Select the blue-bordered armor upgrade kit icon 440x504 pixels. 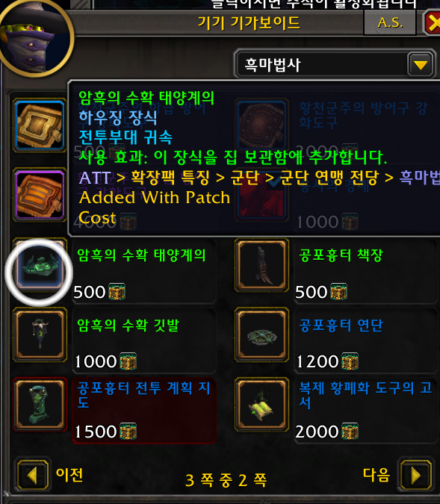pos(40,125)
